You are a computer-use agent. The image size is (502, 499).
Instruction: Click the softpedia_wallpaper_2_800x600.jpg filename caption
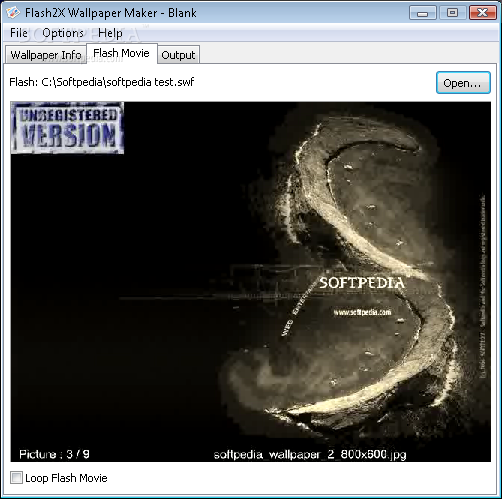click(310, 455)
